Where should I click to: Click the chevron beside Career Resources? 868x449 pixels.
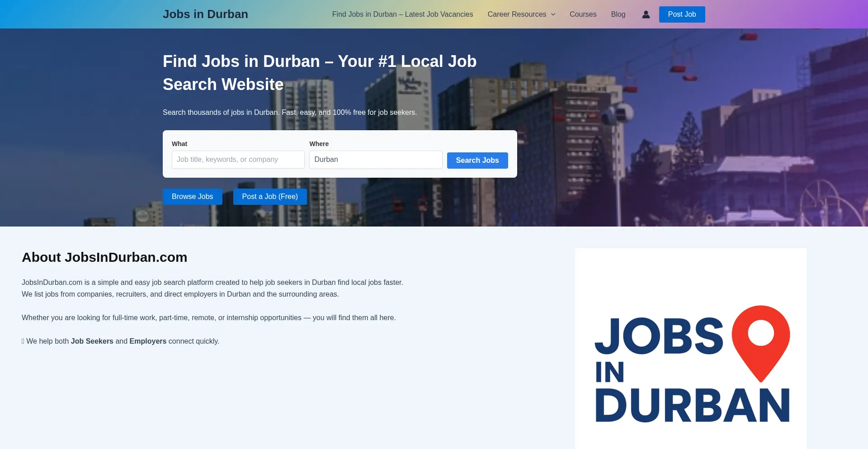pos(553,14)
